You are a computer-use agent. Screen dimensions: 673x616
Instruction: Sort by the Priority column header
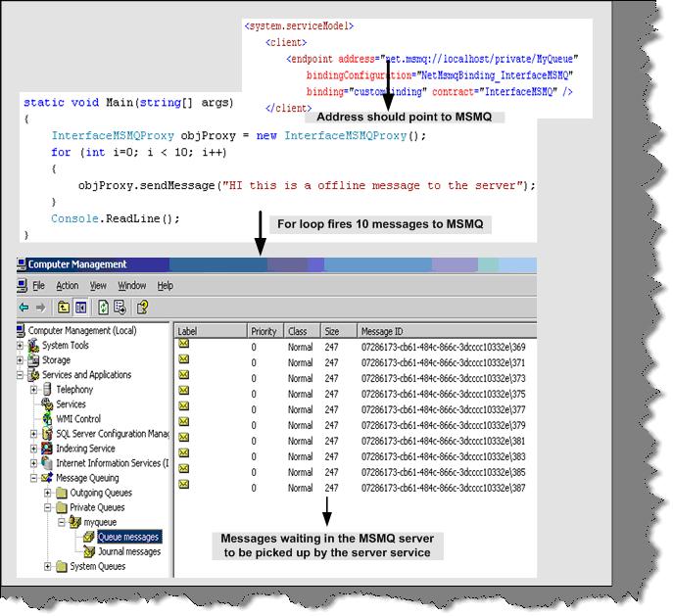coord(265,331)
